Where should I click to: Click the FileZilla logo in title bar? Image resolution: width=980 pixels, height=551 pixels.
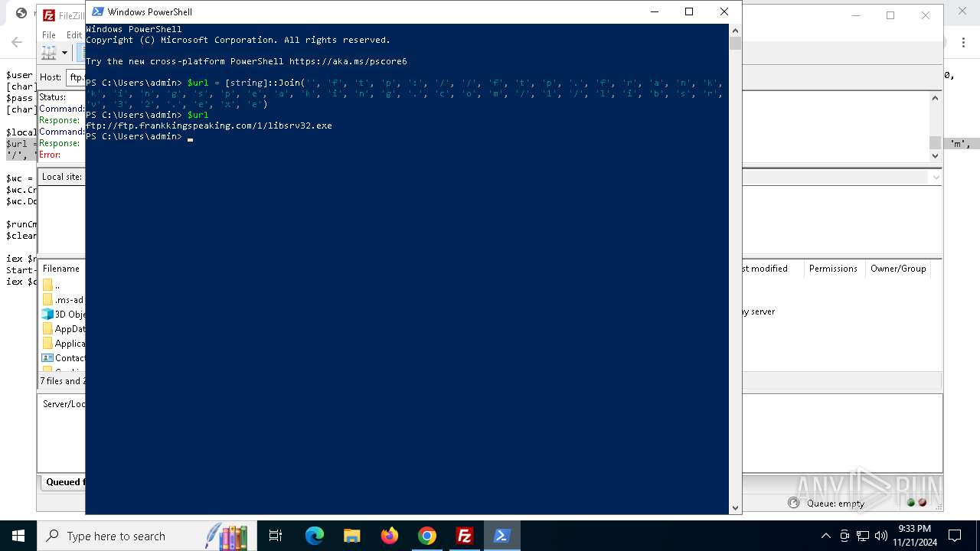pyautogui.click(x=49, y=15)
